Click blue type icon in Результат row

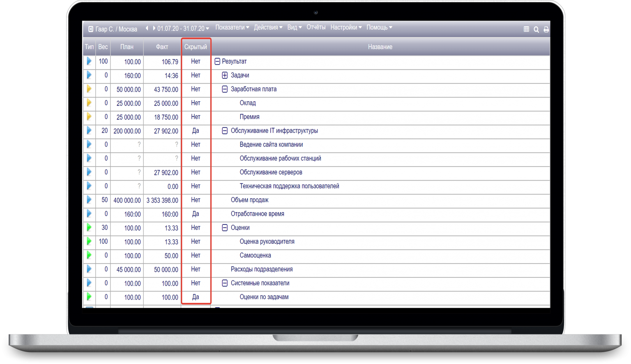point(89,62)
